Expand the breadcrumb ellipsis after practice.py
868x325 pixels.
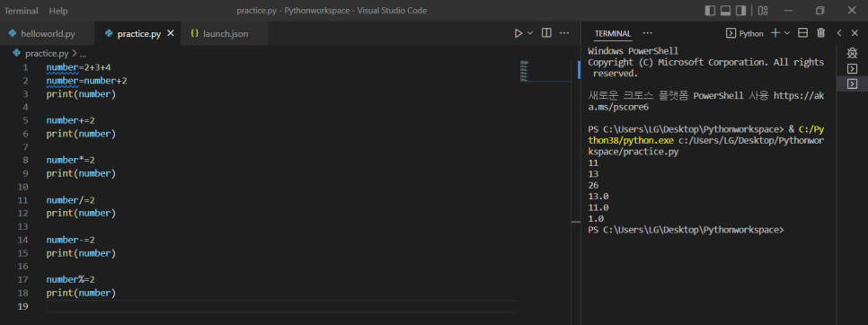[x=83, y=54]
